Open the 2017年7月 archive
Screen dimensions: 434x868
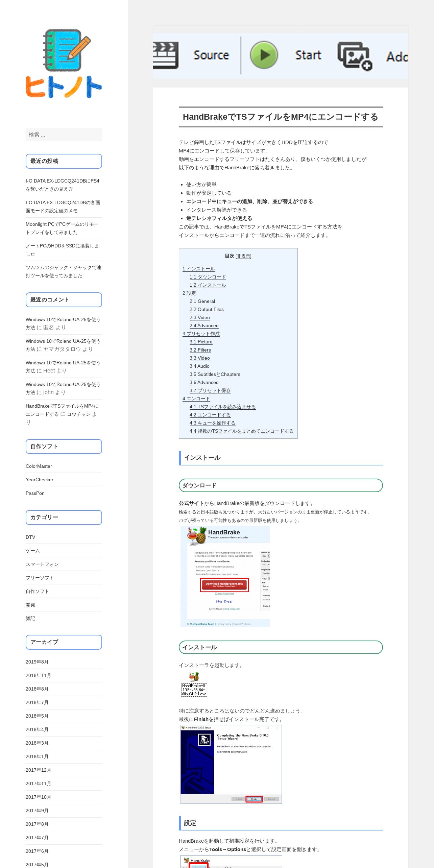(37, 838)
